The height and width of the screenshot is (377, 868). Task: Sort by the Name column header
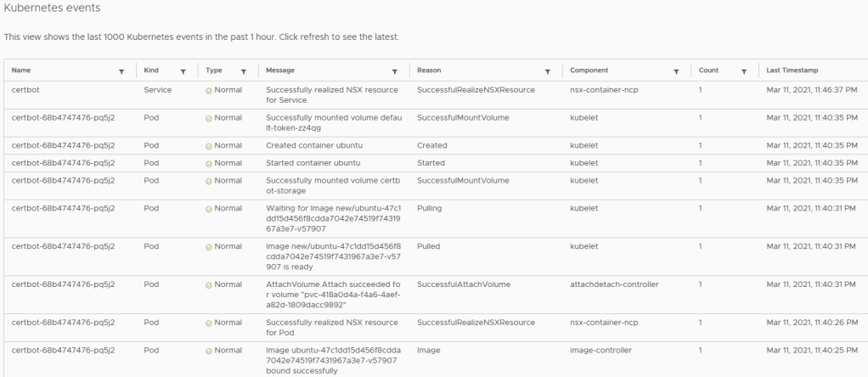click(21, 70)
